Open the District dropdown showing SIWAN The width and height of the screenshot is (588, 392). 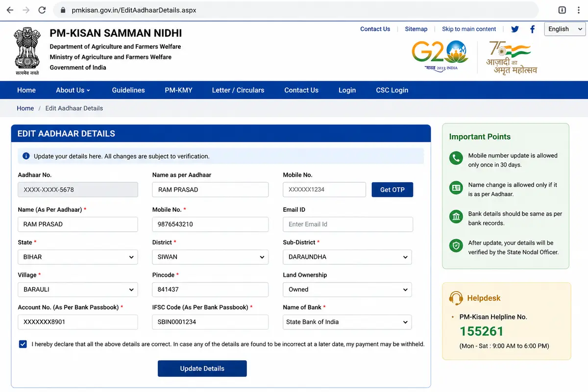click(x=210, y=257)
